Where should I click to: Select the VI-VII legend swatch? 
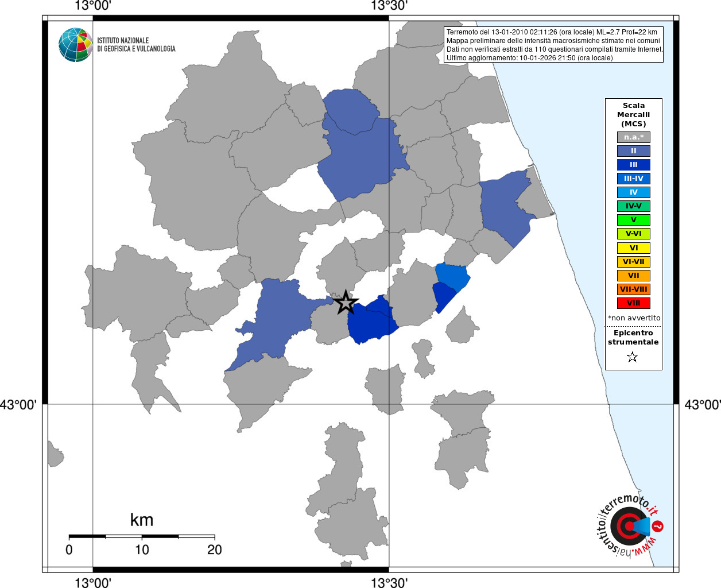click(634, 262)
